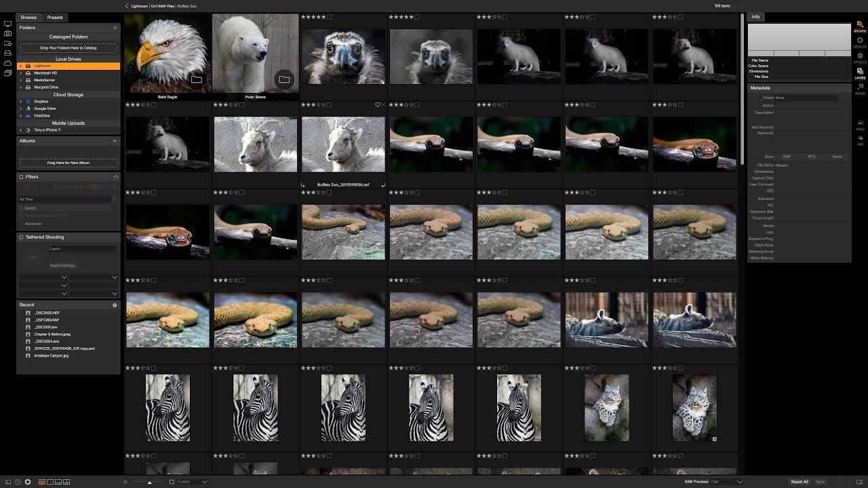Viewport: 868px width, 488px height.
Task: Enable the Filters pane toggle circle
Action: [22, 177]
